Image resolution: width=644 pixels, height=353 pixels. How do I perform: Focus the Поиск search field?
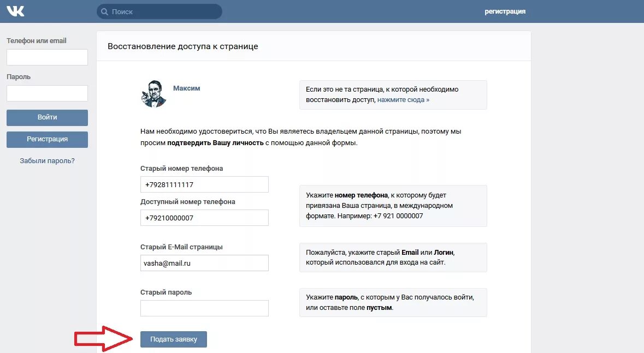[x=159, y=11]
